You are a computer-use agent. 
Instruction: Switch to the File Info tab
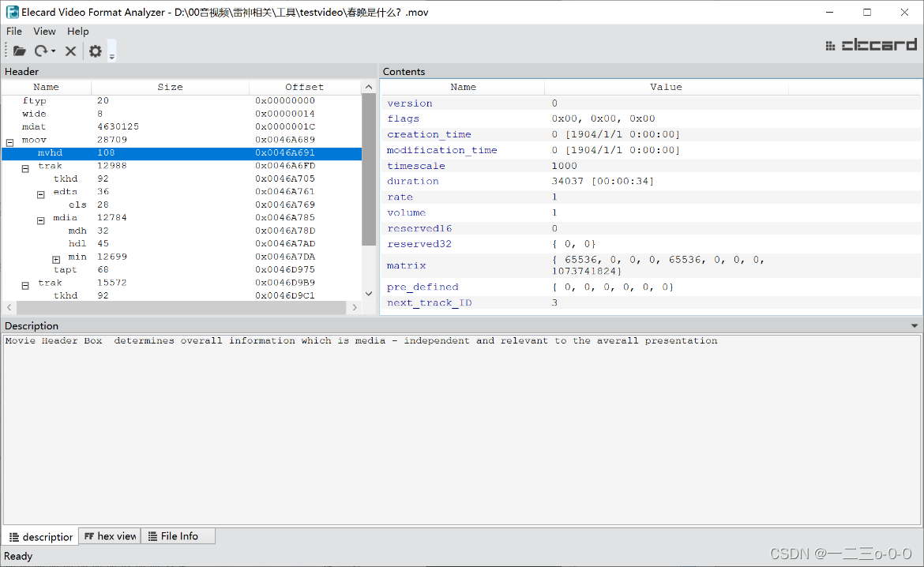pyautogui.click(x=178, y=535)
